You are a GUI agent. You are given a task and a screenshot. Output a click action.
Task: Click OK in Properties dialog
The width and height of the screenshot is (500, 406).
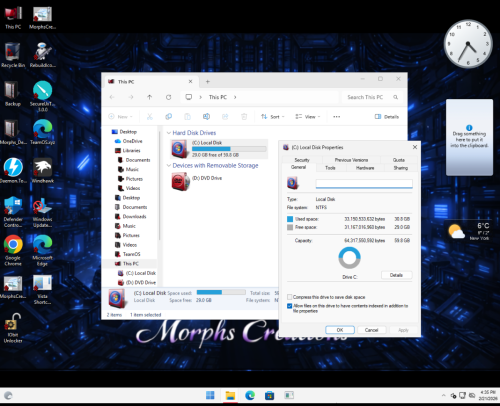340,330
